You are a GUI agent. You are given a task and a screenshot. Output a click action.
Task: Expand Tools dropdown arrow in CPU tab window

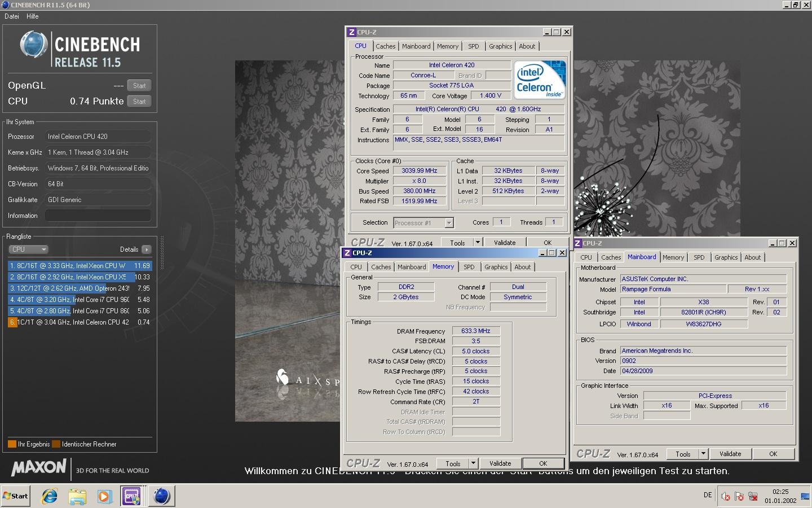[478, 243]
